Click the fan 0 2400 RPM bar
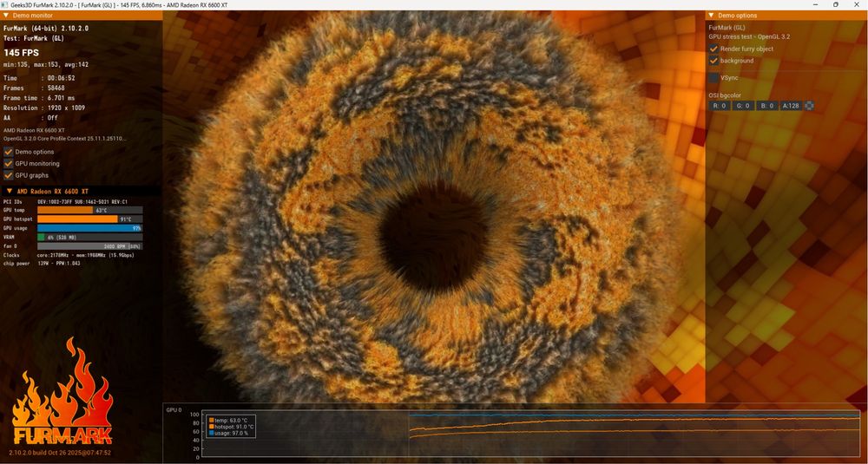Viewport: 868px width, 464px height. coord(89,246)
